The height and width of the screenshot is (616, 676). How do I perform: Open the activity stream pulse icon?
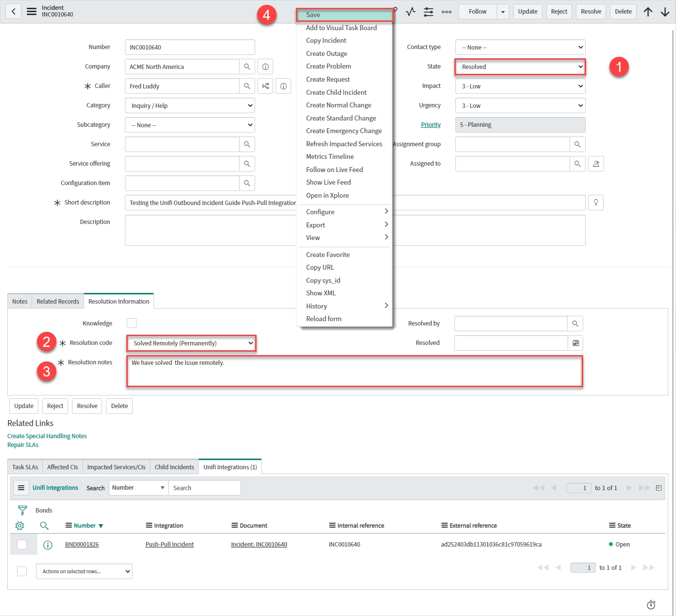pos(411,12)
